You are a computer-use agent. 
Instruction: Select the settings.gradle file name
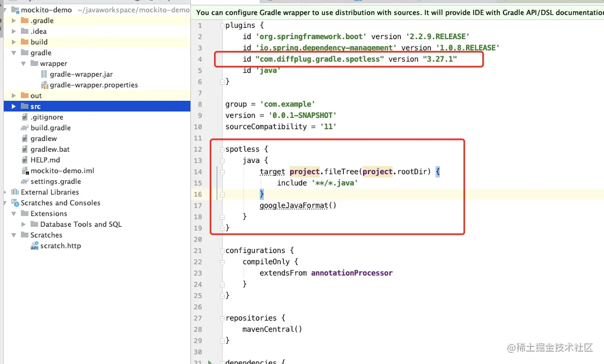click(56, 182)
